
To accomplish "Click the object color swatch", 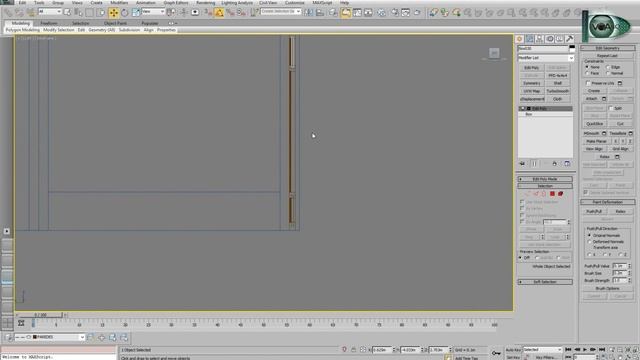I will coord(572,48).
